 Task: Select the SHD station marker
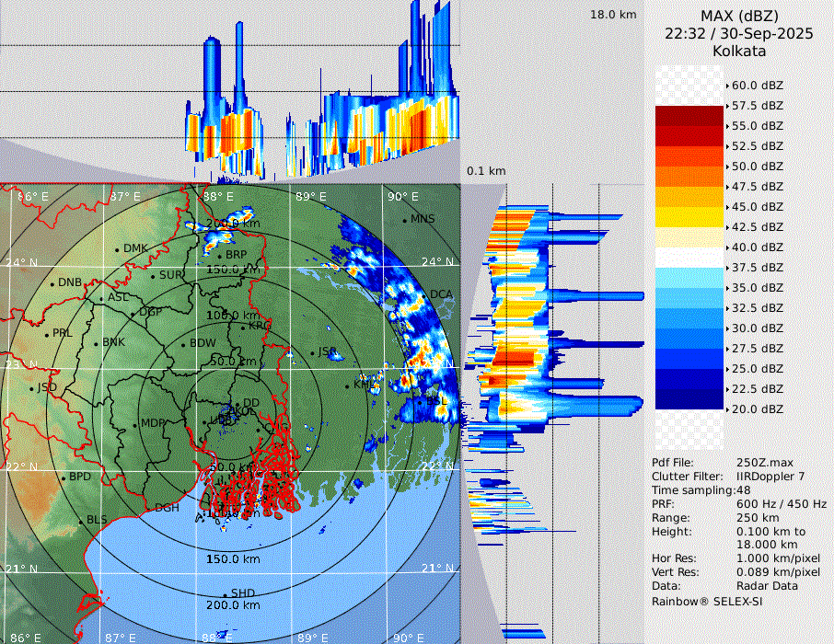coord(226,593)
